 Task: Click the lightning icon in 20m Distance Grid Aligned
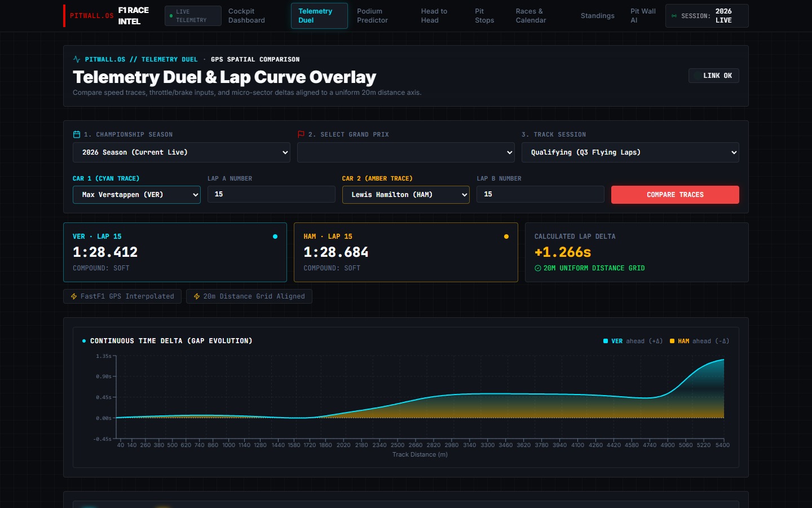[197, 296]
